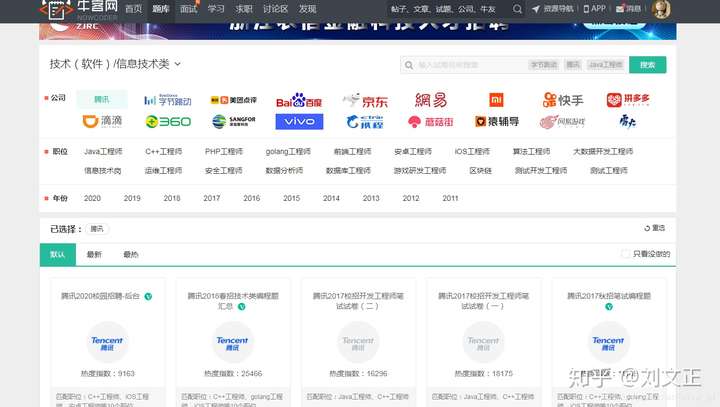720x407 pixels.
Task: Open the paper card with 热度指数 25466
Action: pyautogui.click(x=233, y=342)
